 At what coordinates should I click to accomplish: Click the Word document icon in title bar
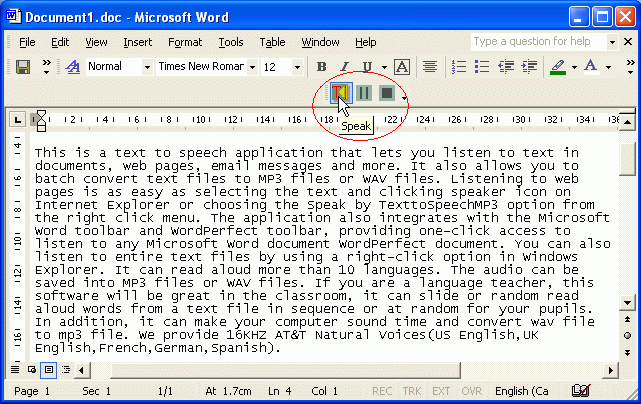pos(13,16)
